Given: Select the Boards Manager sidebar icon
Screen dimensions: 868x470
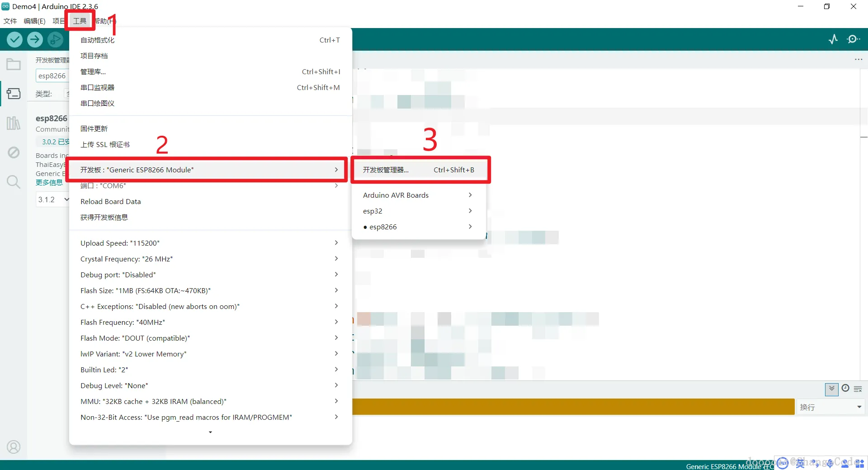Looking at the screenshot, I should point(14,94).
